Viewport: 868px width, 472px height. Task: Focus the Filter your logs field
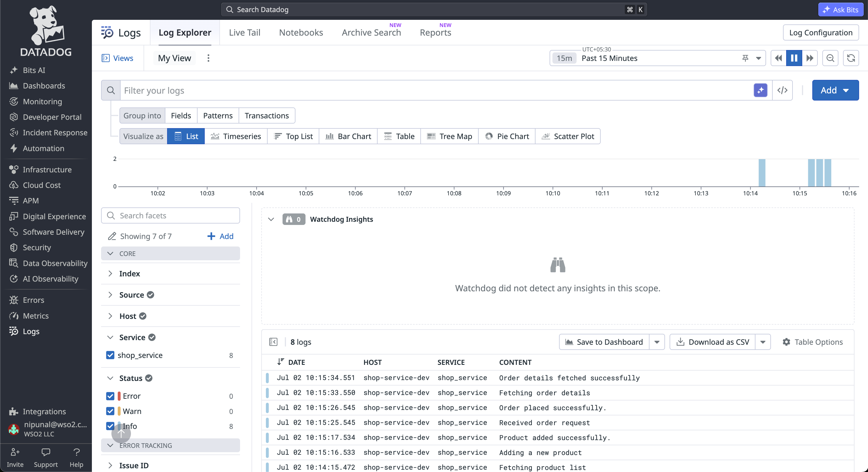(x=436, y=90)
